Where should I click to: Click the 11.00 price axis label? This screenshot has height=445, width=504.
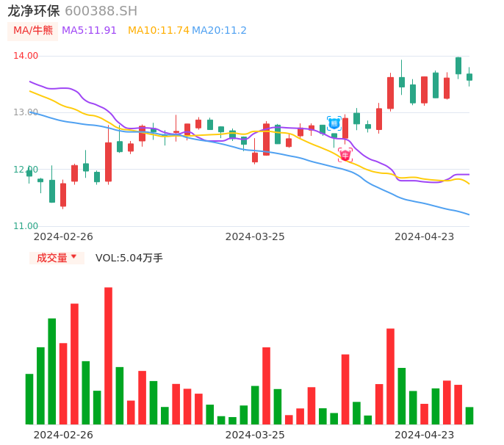(26, 226)
